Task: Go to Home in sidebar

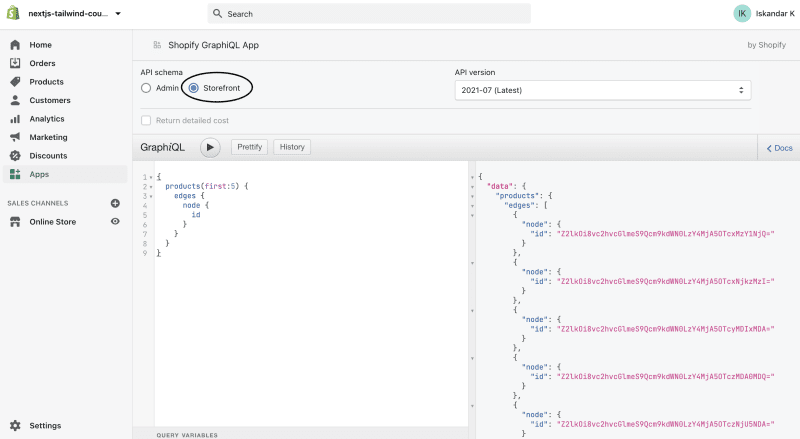Action: 40,45
